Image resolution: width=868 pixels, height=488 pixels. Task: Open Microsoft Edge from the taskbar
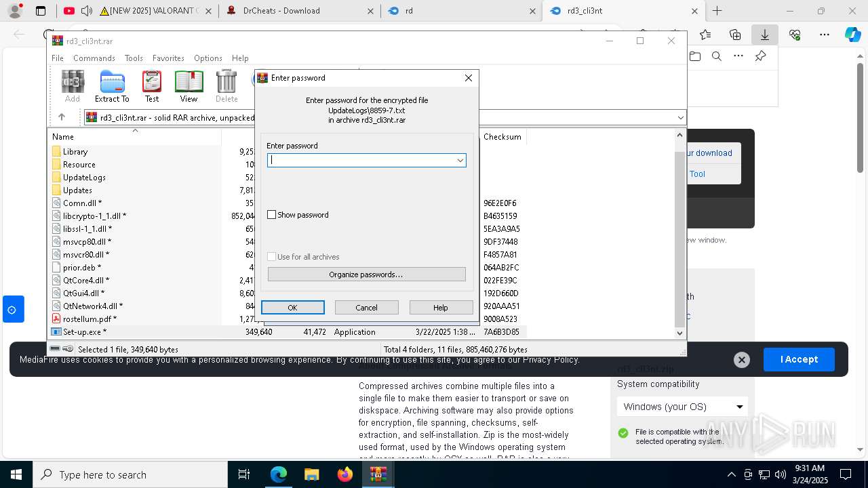coord(279,474)
